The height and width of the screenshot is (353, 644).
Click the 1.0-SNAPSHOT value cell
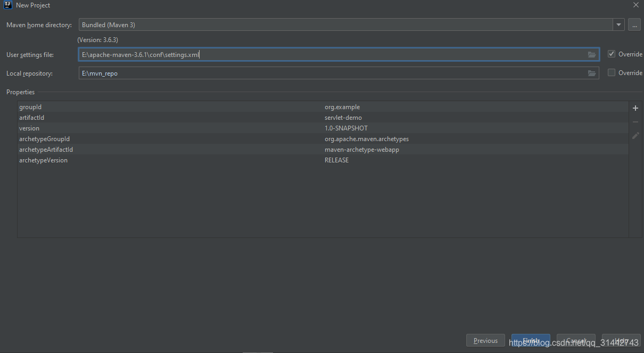346,128
